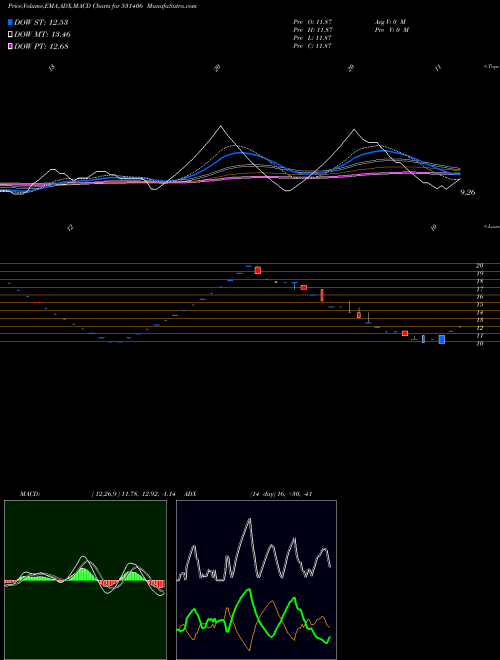Screen dimensions: 500x660
Task: Click the 9.26 last price label
Action: (x=468, y=192)
